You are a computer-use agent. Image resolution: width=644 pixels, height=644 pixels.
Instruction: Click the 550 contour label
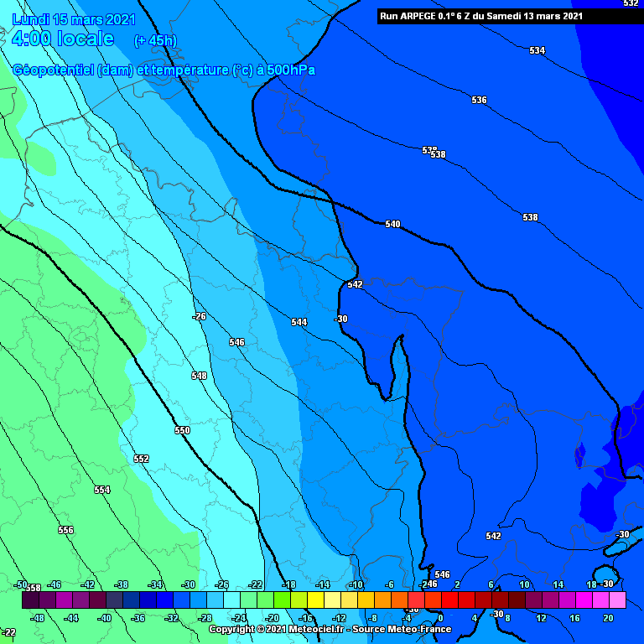pyautogui.click(x=182, y=430)
